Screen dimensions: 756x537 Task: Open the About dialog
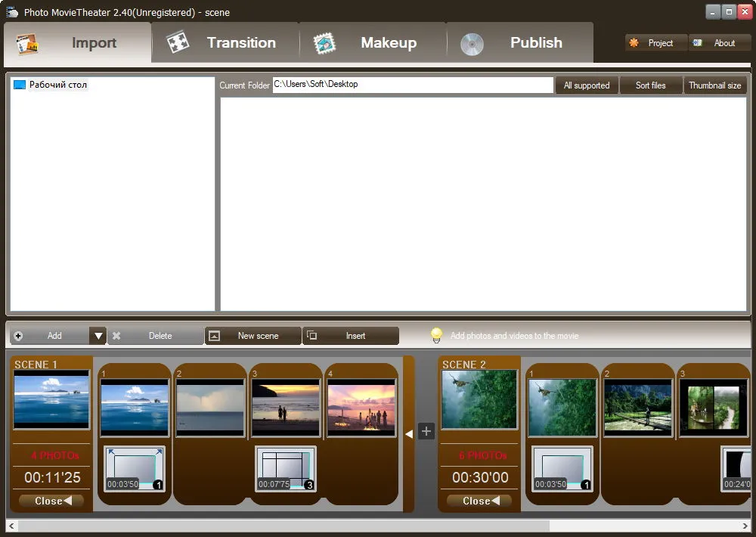click(x=720, y=43)
